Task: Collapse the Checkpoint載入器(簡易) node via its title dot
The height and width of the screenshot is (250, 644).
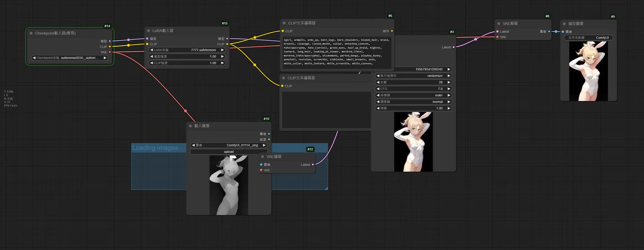Action: 31,33
